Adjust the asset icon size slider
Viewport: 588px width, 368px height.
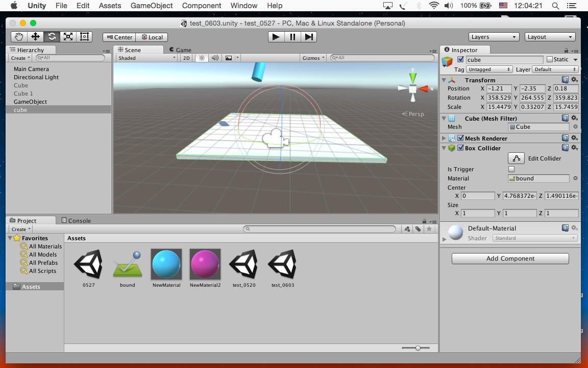pos(418,348)
